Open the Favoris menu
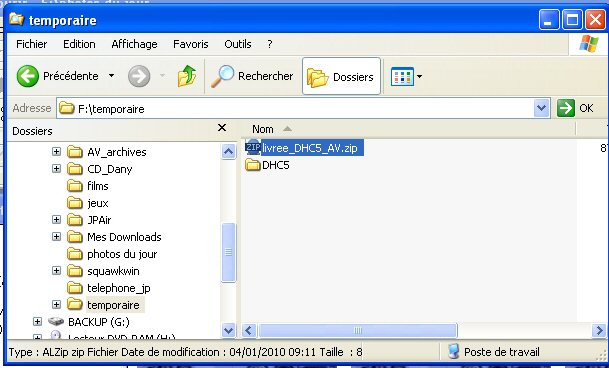 coord(191,44)
